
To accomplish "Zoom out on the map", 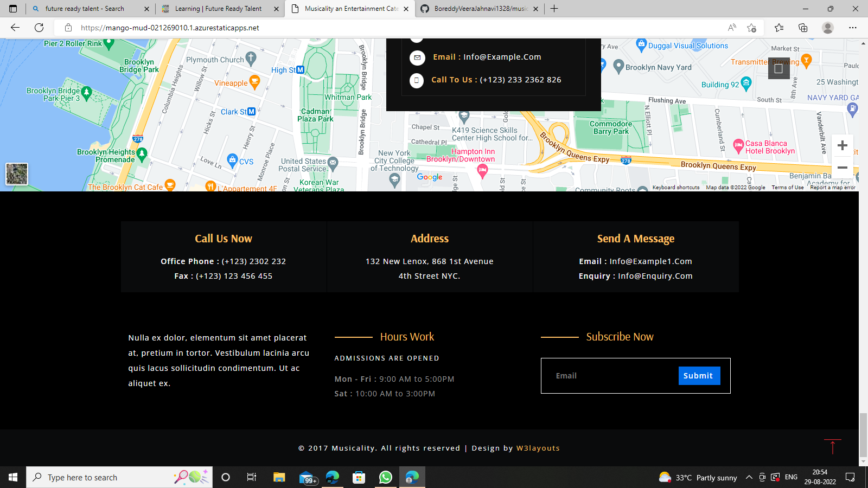I will pos(842,168).
